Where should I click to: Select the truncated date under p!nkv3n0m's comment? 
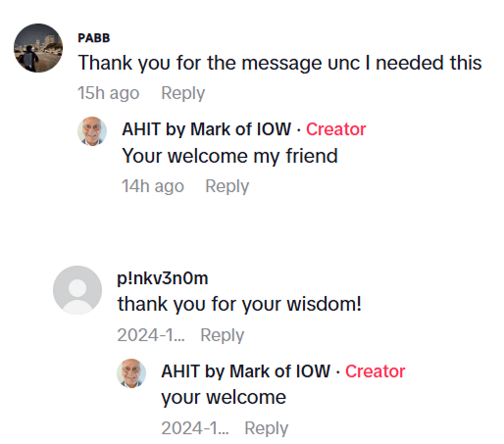click(151, 335)
